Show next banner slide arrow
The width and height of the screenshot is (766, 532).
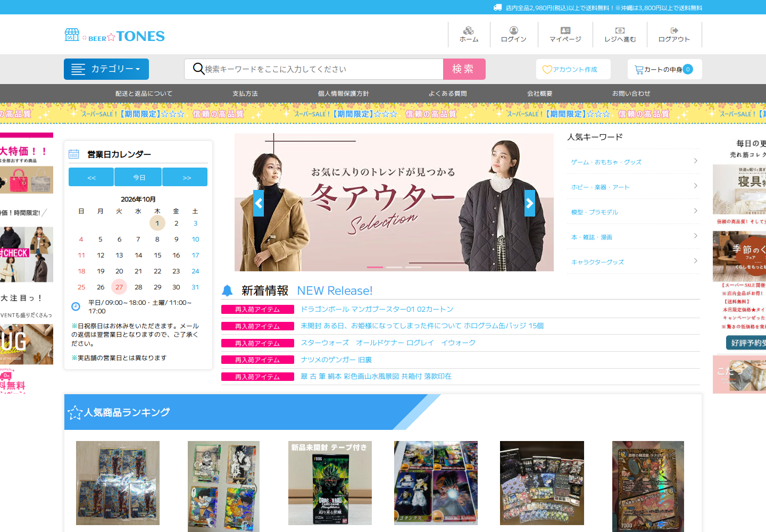[530, 203]
